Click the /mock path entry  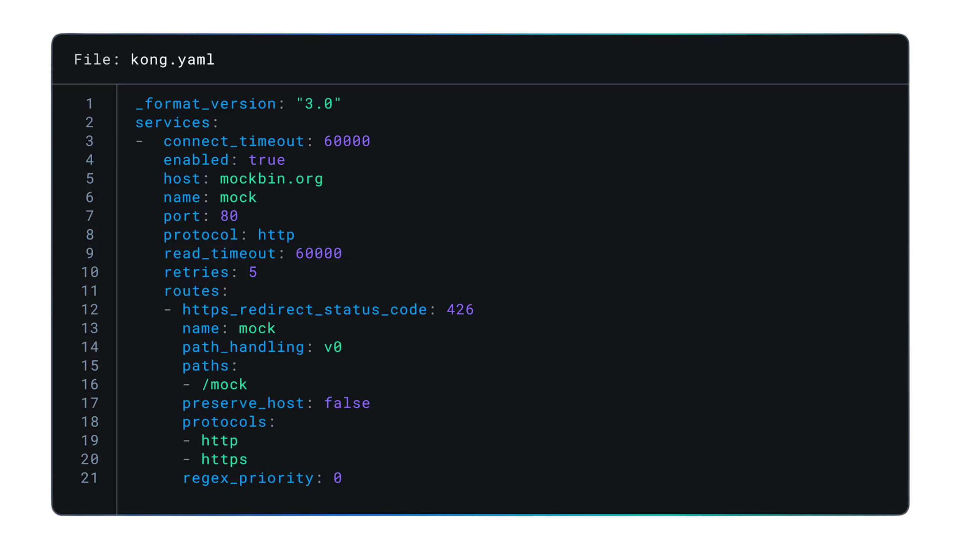point(224,385)
